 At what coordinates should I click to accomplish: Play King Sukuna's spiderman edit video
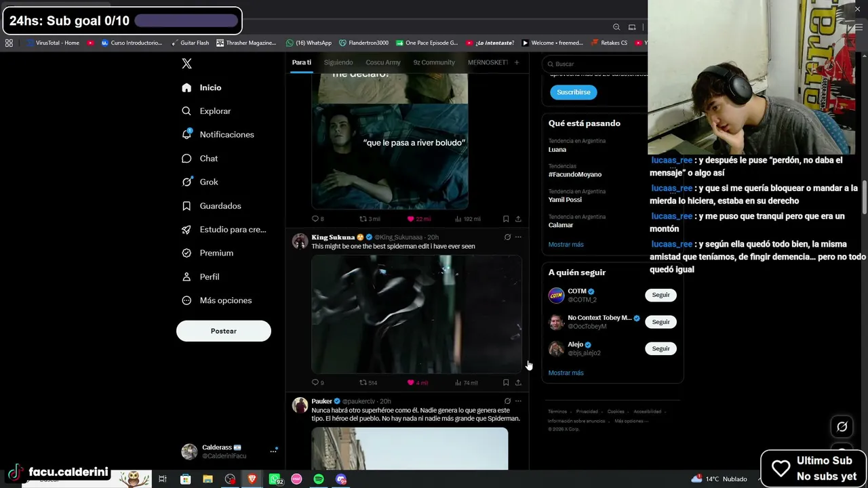pyautogui.click(x=416, y=314)
